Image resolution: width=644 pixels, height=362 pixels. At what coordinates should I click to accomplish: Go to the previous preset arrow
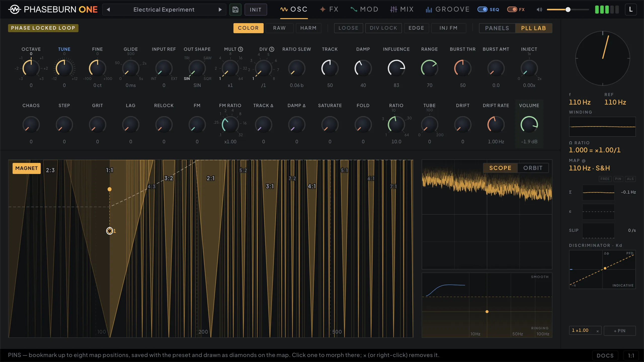[108, 10]
